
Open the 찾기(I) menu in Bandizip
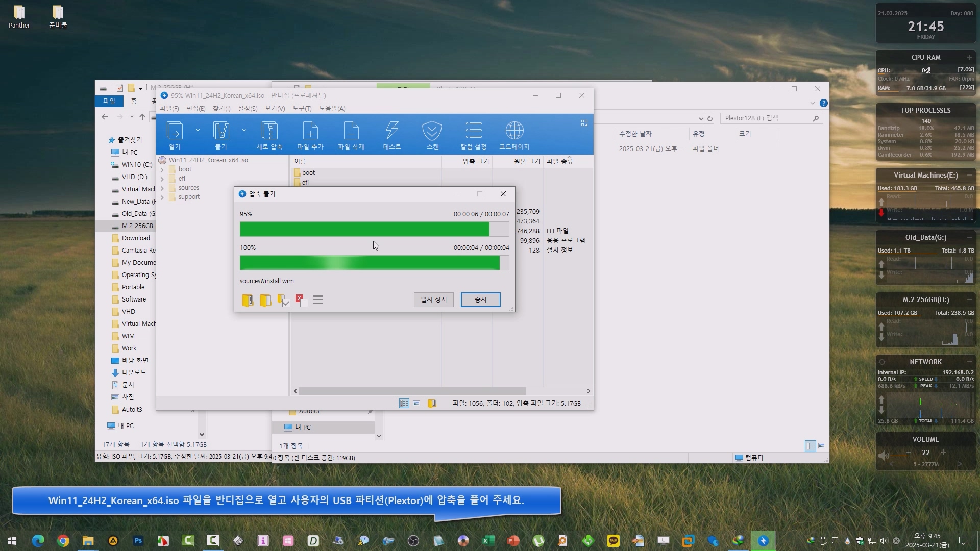tap(222, 109)
